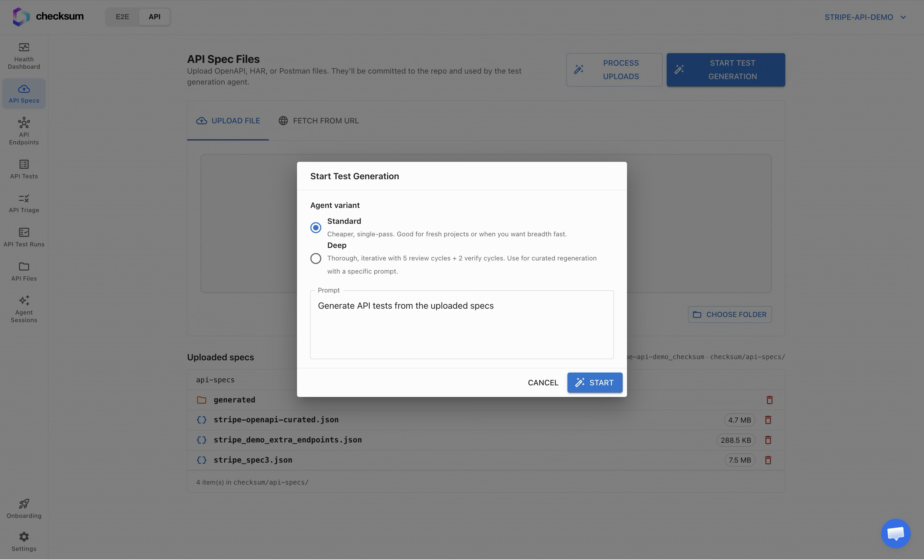924x560 pixels.
Task: Open the Agent Sessions sparkle icon
Action: click(x=24, y=300)
